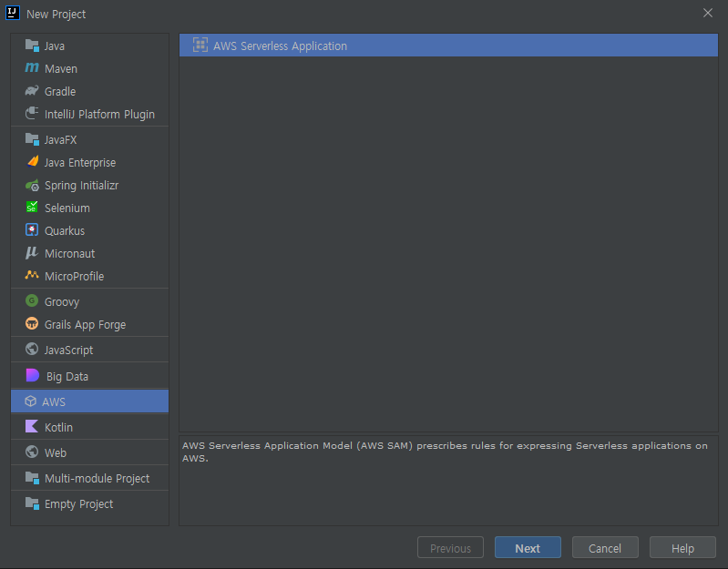The height and width of the screenshot is (569, 728).
Task: Click the Quarkus icon
Action: tap(32, 229)
